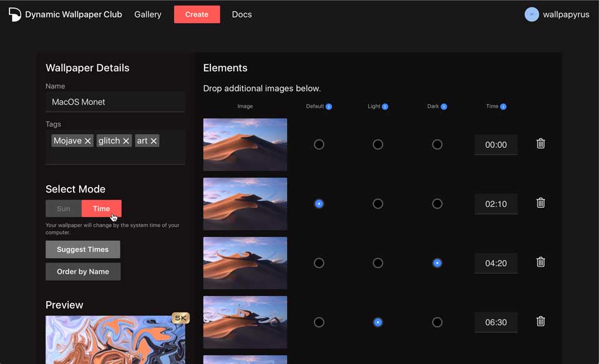Remove the art tag

[x=154, y=140]
